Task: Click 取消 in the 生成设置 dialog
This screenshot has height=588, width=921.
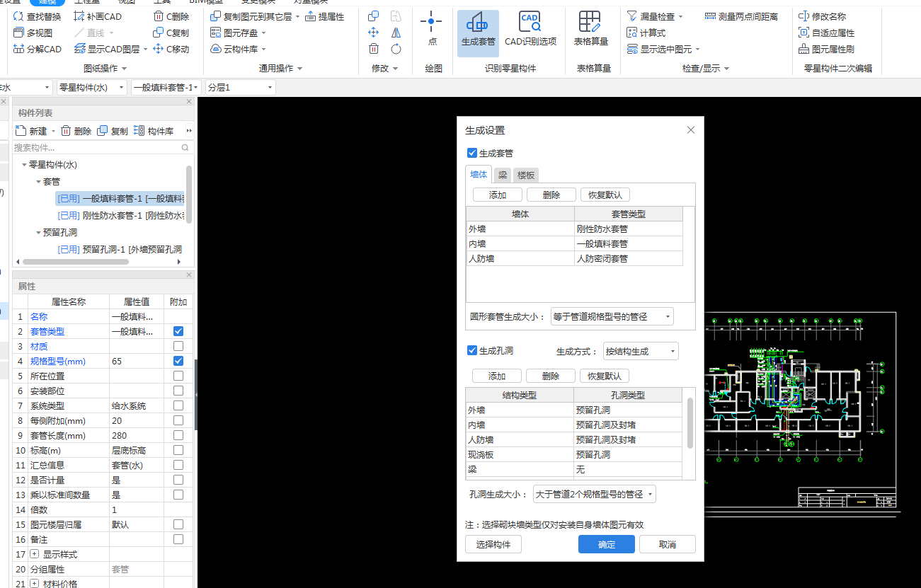Action: tap(668, 544)
